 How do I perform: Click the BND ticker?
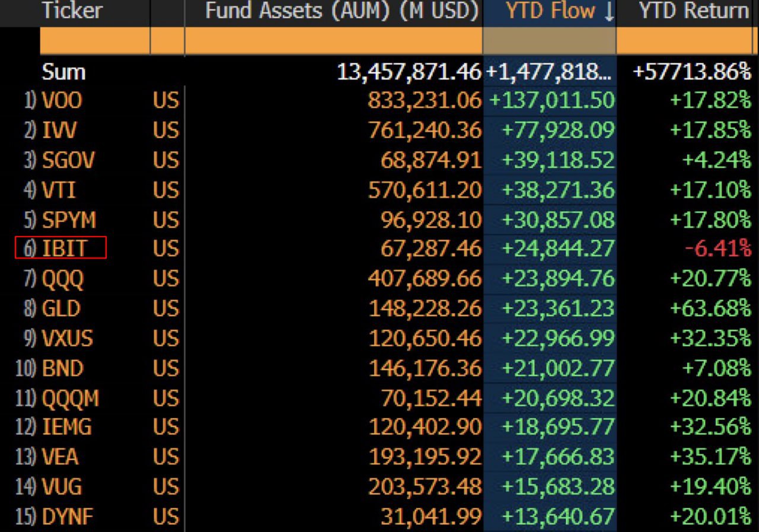pos(62,368)
